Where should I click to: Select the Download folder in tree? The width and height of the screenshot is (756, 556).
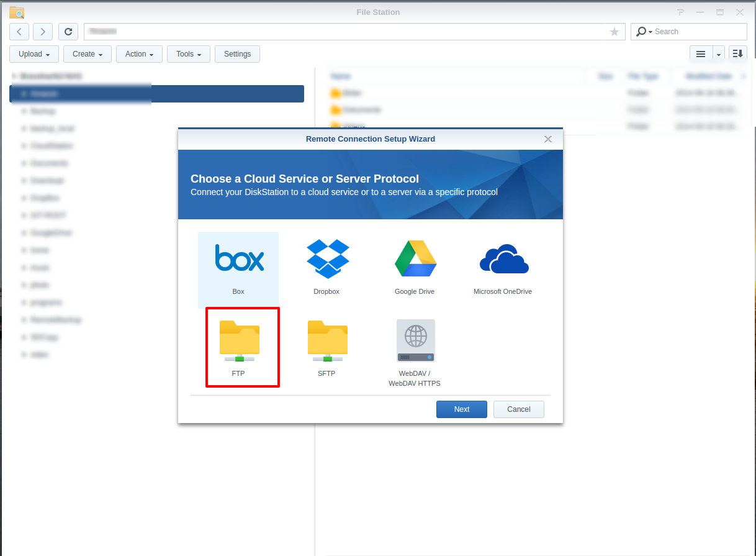[47, 181]
